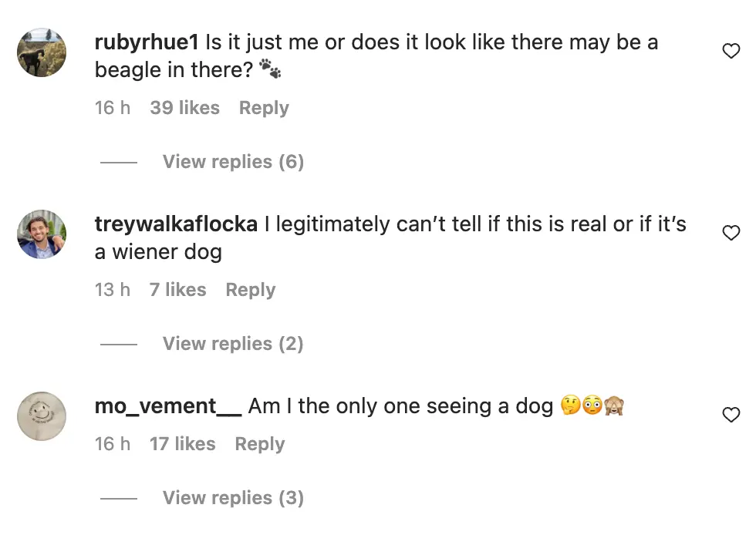
Task: Reply to treywalkaflocka's comment
Action: [x=250, y=290]
